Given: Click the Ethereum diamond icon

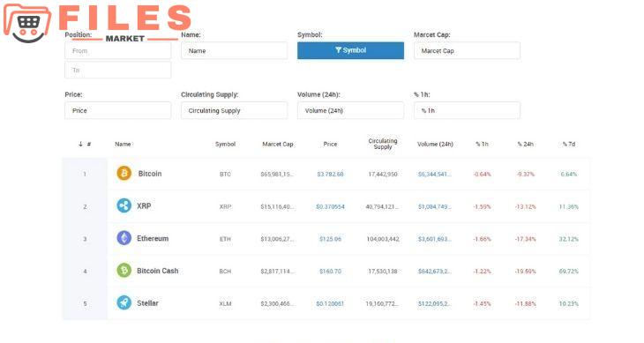Looking at the screenshot, I should pyautogui.click(x=124, y=238).
